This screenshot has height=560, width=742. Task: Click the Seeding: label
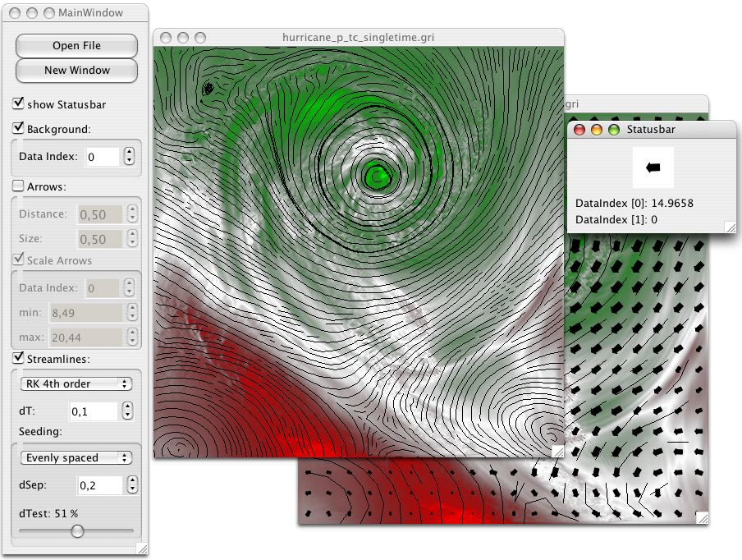tap(41, 432)
